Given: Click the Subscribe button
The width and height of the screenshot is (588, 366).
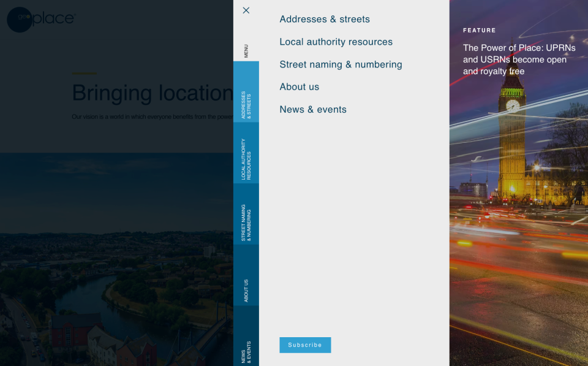Looking at the screenshot, I should (305, 345).
